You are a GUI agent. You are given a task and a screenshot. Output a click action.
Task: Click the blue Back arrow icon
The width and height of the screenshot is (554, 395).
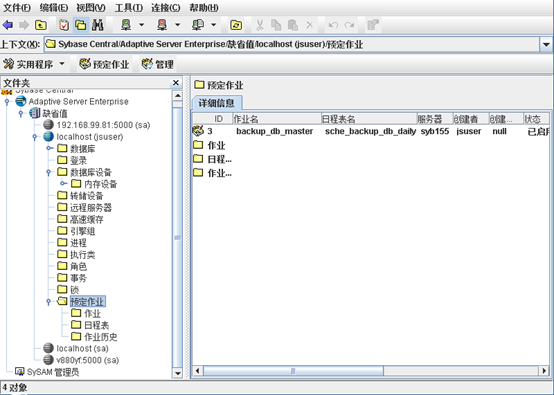click(8, 25)
